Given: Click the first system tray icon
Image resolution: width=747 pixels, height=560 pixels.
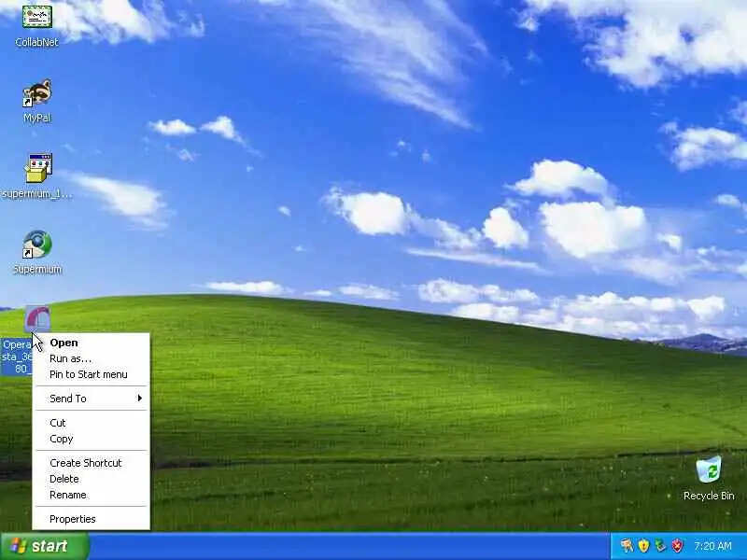Looking at the screenshot, I should point(627,546).
